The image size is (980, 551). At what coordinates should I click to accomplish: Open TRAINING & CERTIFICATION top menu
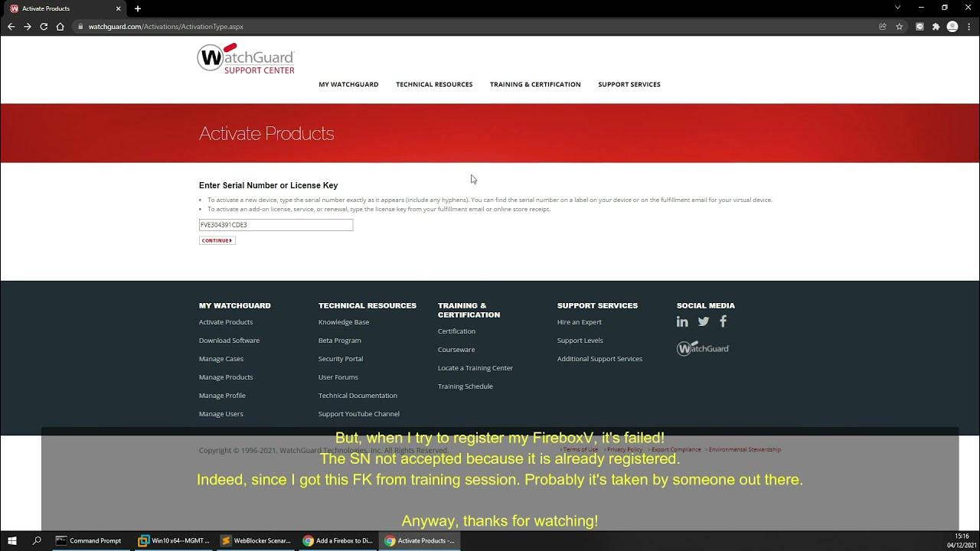(x=535, y=84)
